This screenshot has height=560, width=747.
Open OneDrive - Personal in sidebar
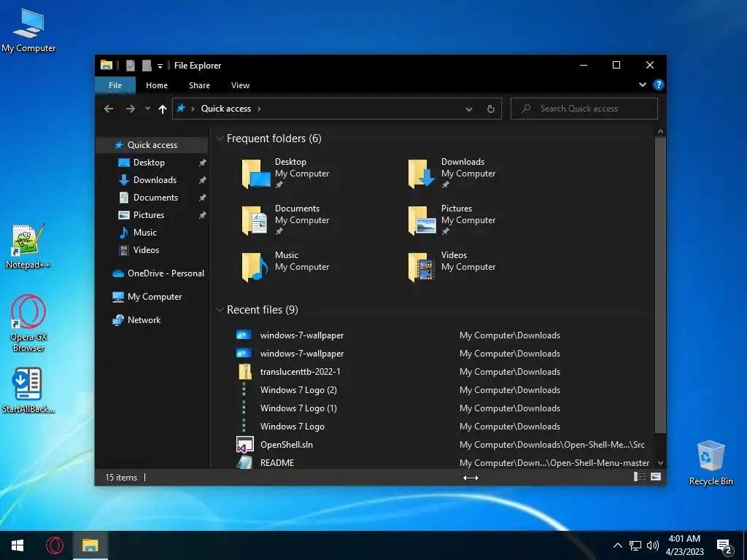[166, 273]
